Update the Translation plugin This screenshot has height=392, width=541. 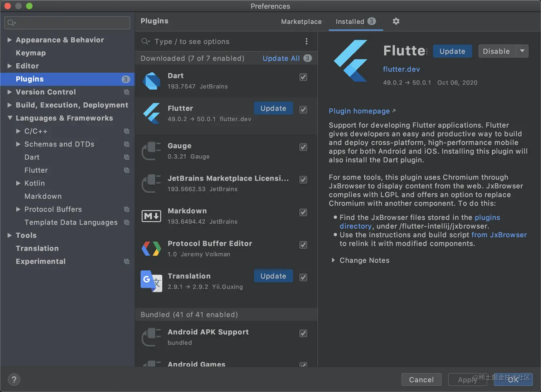(273, 276)
